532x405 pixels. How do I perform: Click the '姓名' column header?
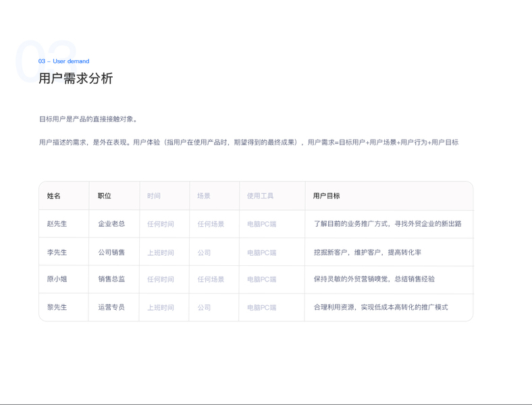pyautogui.click(x=53, y=196)
